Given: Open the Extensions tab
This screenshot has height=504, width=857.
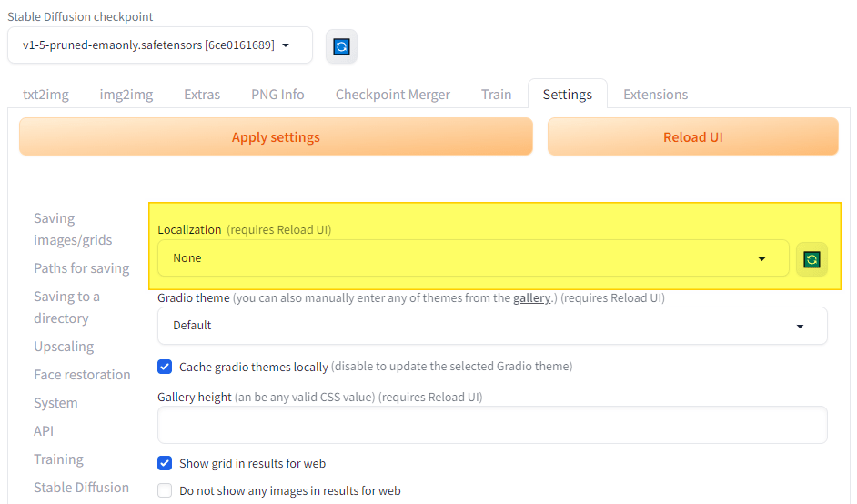Looking at the screenshot, I should coord(655,95).
